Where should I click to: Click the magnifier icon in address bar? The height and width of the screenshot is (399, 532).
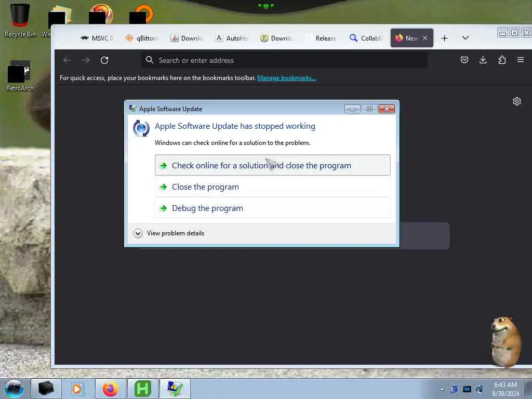149,60
